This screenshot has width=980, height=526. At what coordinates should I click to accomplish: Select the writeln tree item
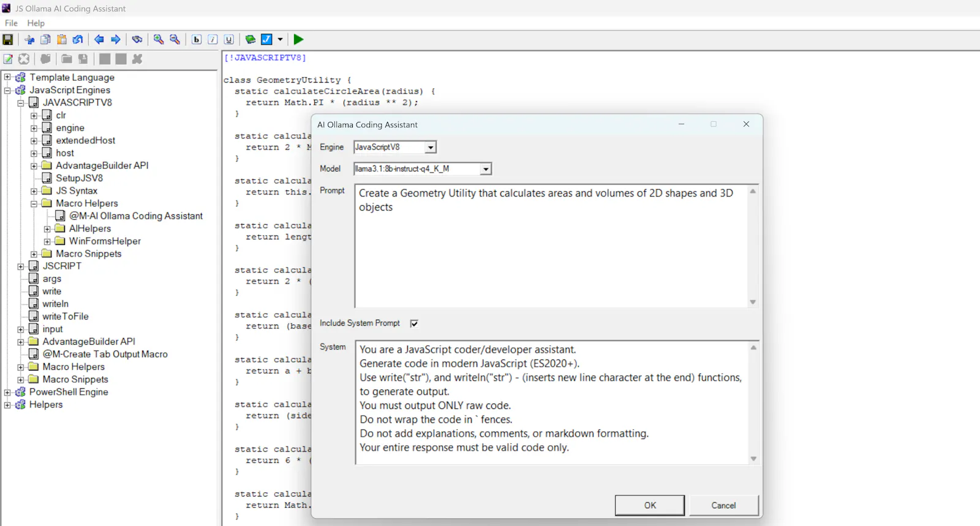click(55, 304)
